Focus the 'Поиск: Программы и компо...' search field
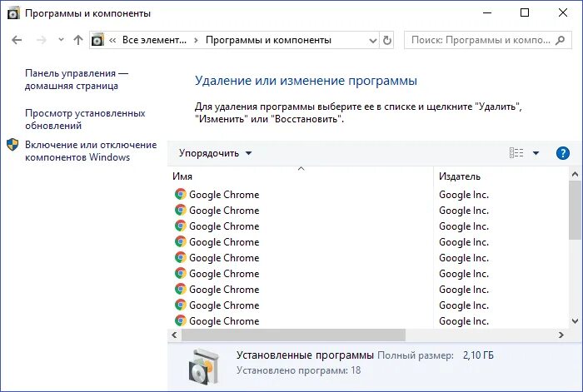This screenshot has height=392, width=583. (x=488, y=40)
